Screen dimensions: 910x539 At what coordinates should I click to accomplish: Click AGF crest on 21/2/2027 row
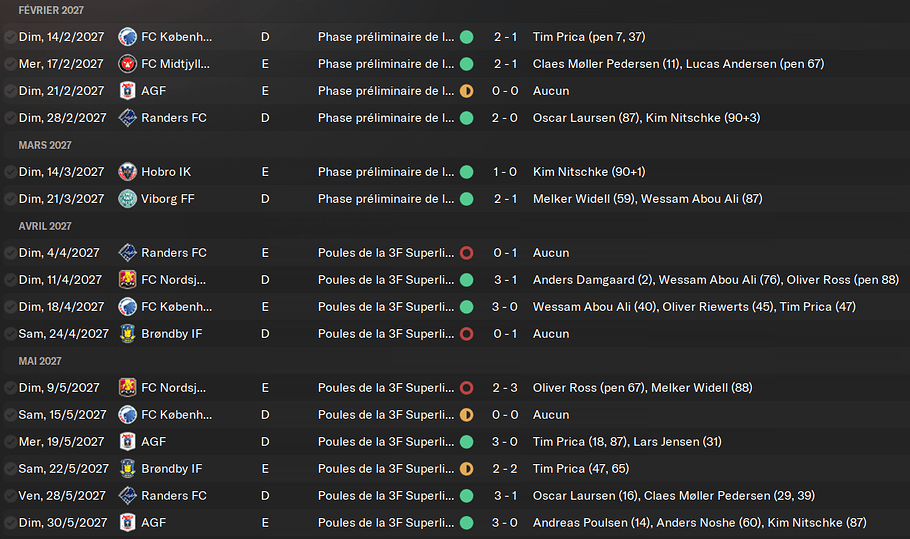pyautogui.click(x=127, y=91)
